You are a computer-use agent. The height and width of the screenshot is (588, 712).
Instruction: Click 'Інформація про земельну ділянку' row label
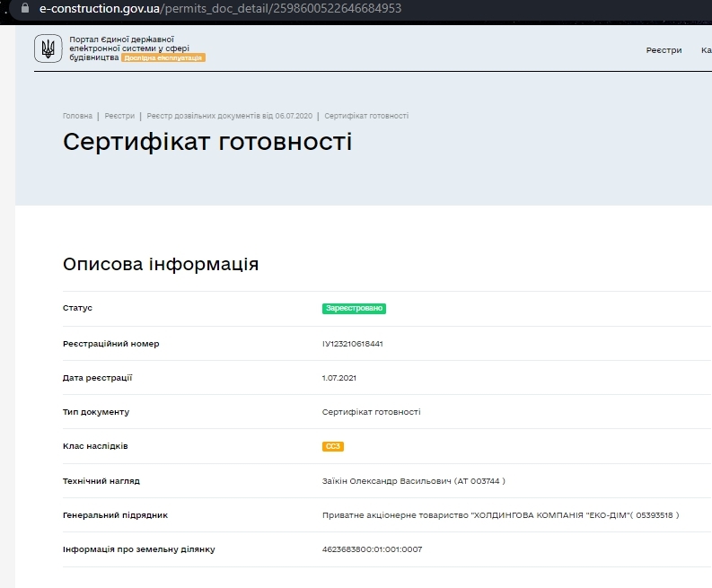point(138,549)
